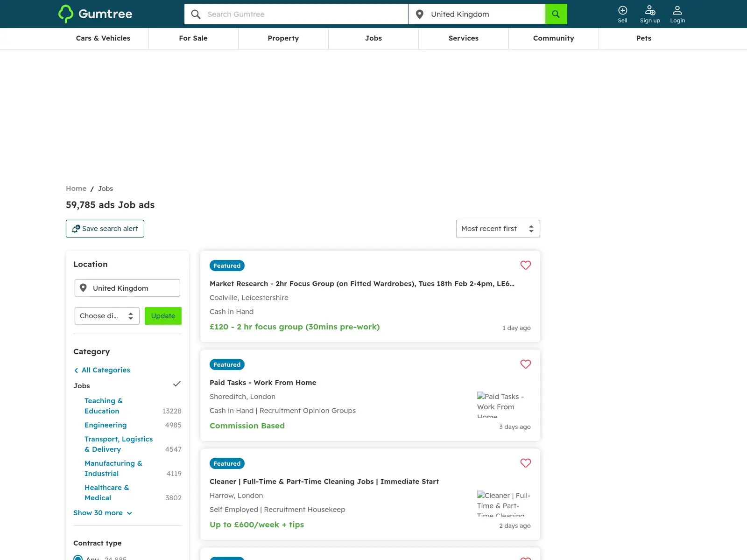The height and width of the screenshot is (560, 747).
Task: Click the pin icon in sidebar Location field
Action: (83, 288)
